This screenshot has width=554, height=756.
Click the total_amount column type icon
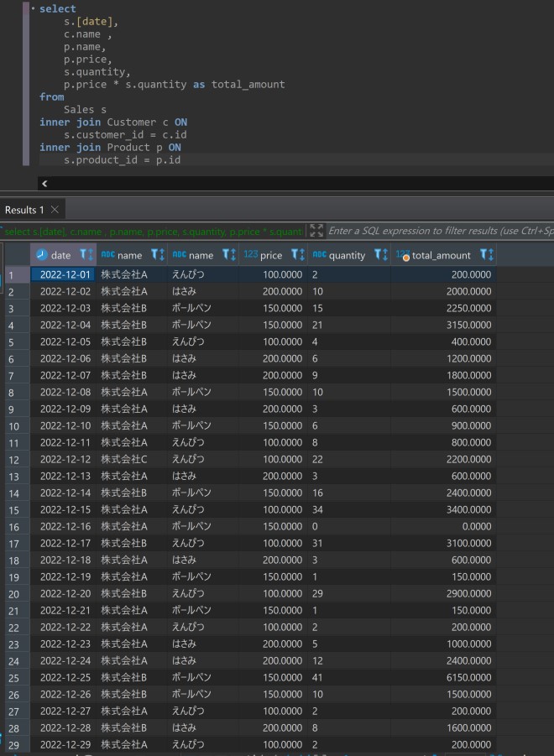(x=403, y=255)
